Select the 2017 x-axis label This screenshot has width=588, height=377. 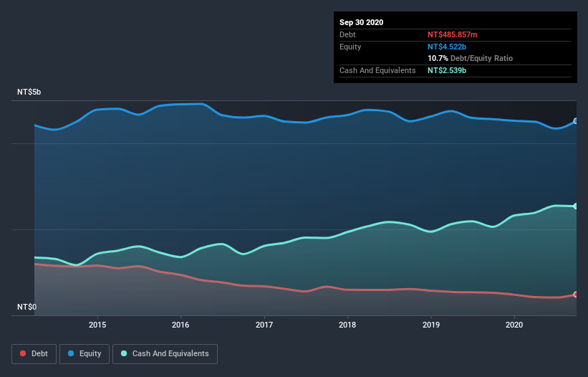pos(264,325)
